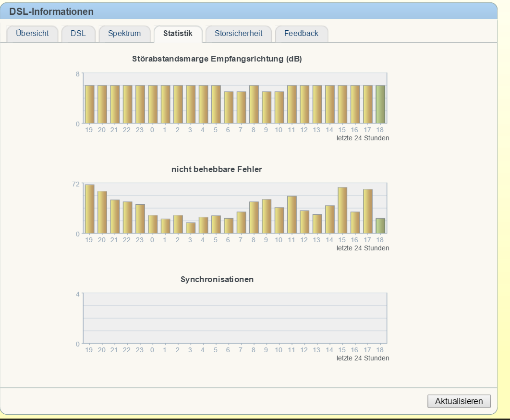
Task: Click hour-3 bar in nicht behebbare Fehler chart
Action: [191, 228]
